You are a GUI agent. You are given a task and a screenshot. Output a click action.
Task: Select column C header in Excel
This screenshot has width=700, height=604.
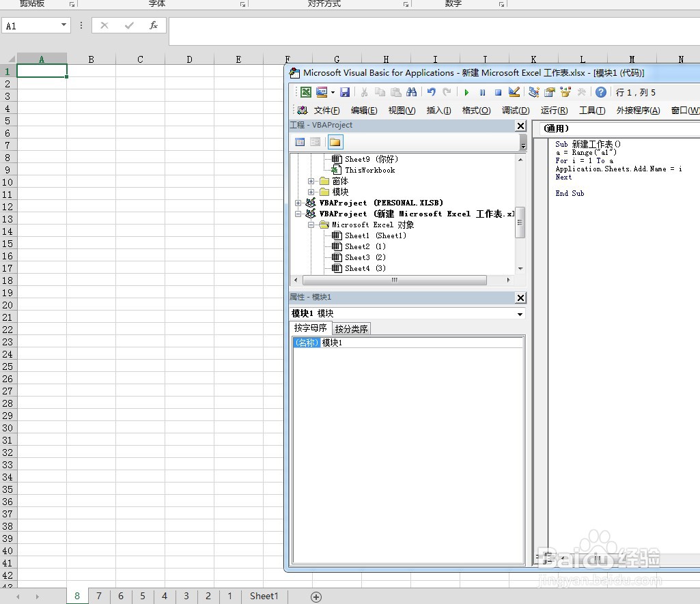point(140,59)
